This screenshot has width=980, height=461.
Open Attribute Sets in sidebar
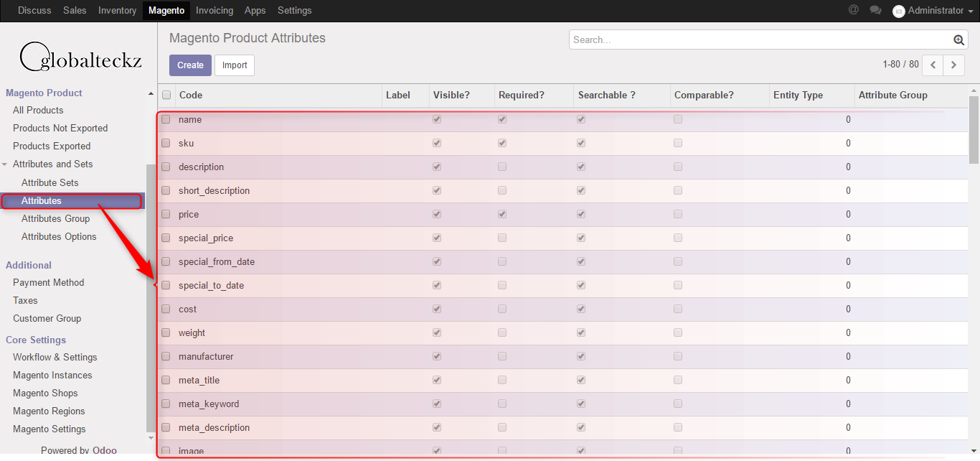pos(50,183)
